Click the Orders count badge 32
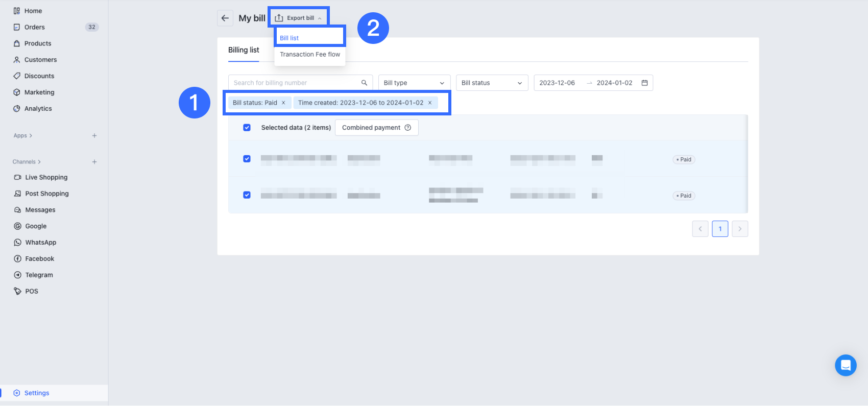Screen dimensions: 868x406 (92, 27)
